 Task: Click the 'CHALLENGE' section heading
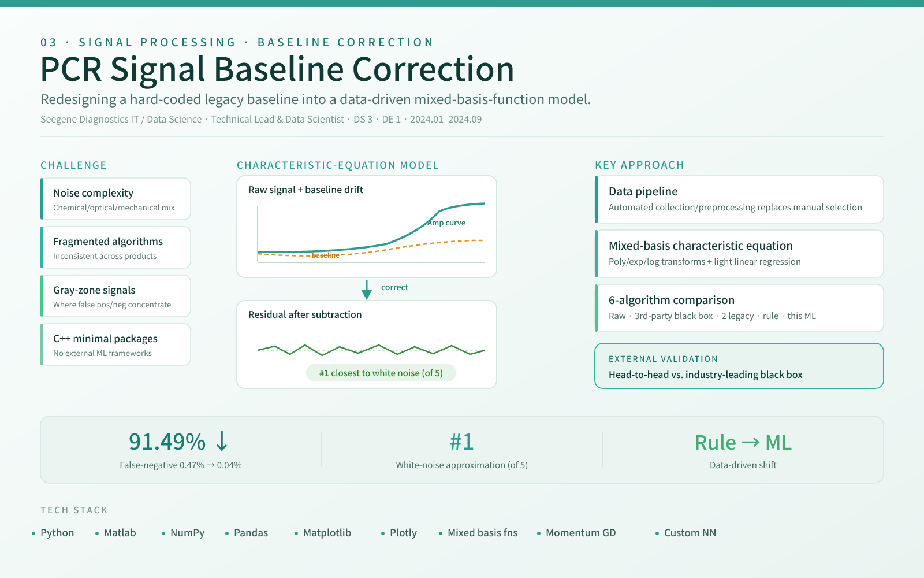(x=74, y=165)
